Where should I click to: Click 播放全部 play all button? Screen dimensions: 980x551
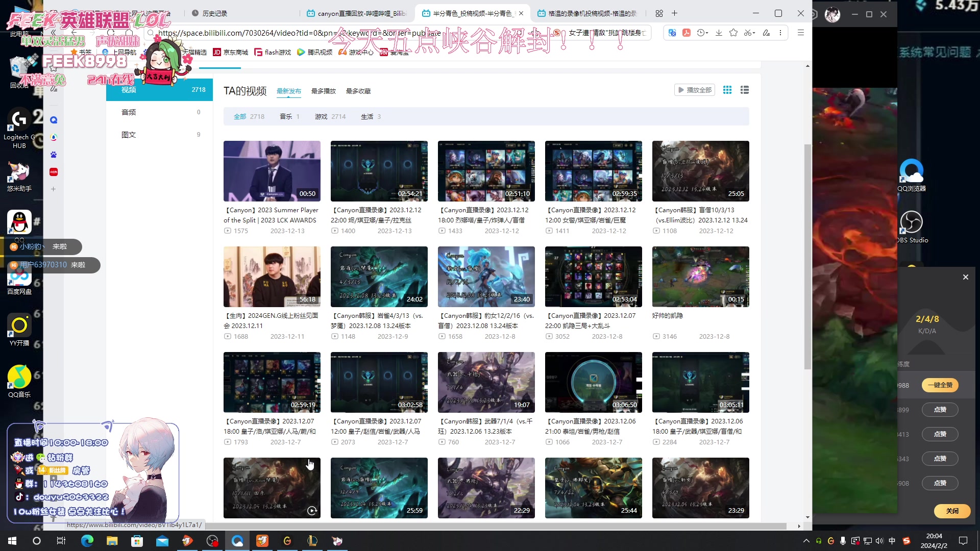coord(695,90)
